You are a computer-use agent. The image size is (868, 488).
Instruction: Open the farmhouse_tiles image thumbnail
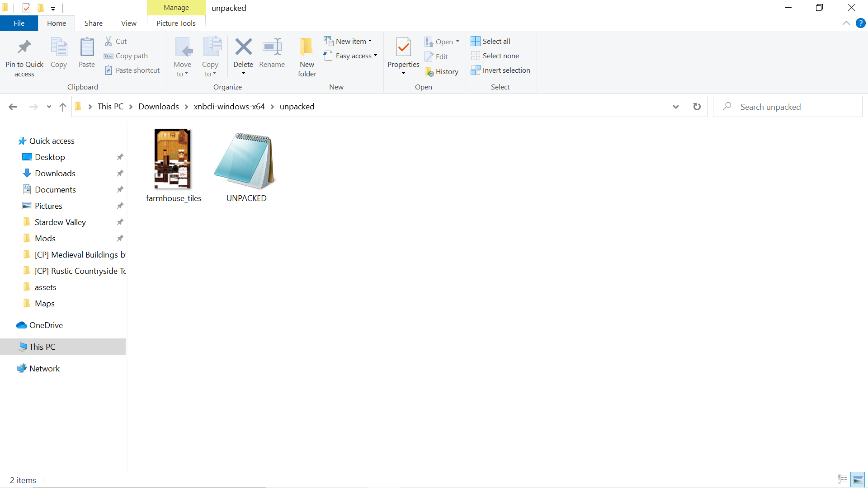[x=173, y=159]
